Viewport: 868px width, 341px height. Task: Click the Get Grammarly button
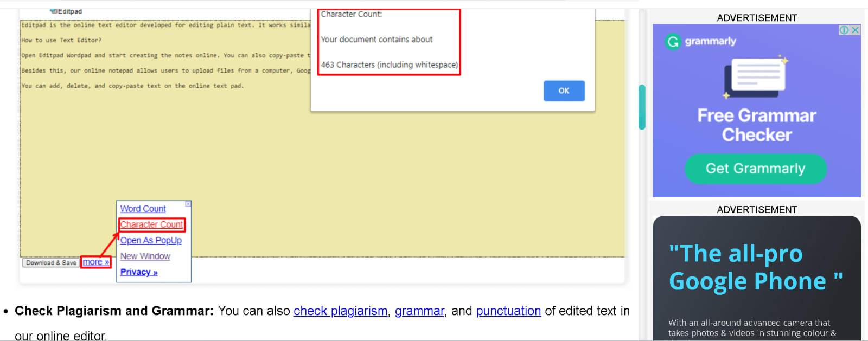point(756,169)
